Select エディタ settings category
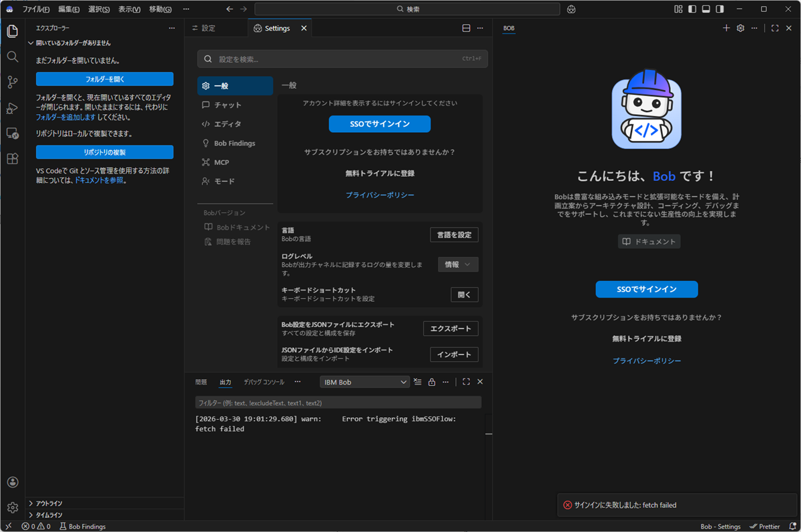Viewport: 801px width, 532px height. tap(235, 124)
